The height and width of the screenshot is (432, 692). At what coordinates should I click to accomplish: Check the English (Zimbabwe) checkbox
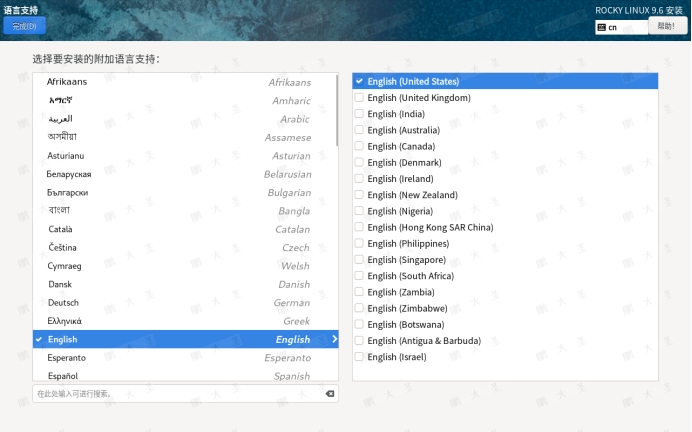click(359, 308)
